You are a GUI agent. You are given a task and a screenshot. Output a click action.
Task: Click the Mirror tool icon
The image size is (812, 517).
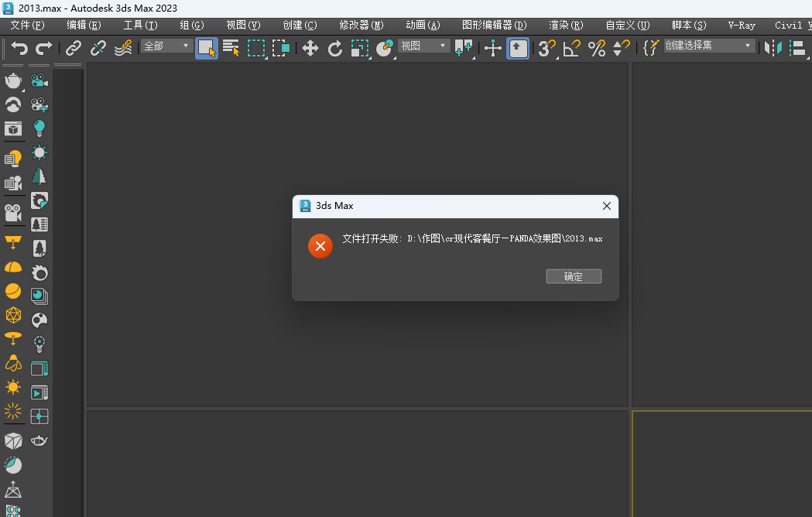point(773,48)
